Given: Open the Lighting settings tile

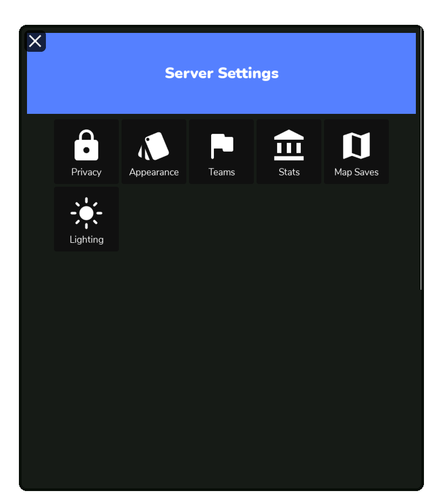Looking at the screenshot, I should coord(86,219).
